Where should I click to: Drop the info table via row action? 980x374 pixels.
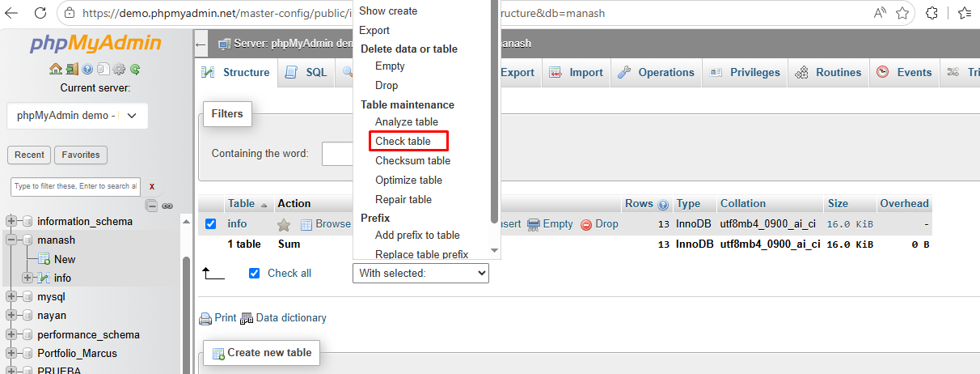click(599, 224)
